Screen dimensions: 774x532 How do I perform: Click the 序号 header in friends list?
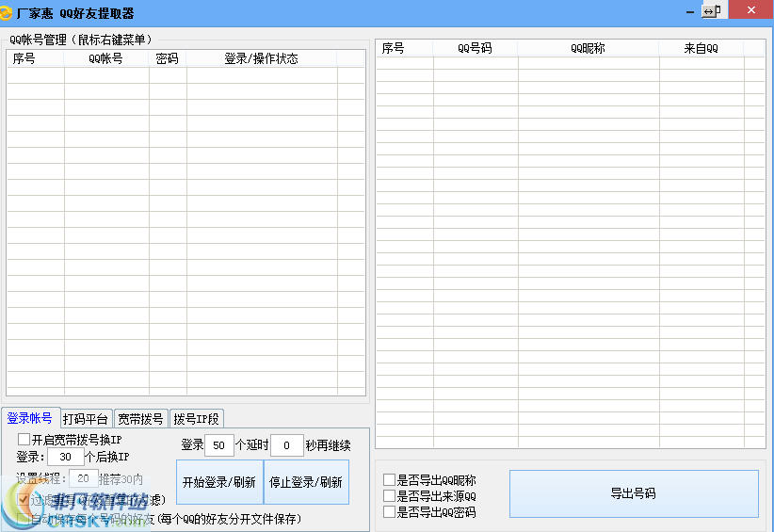pos(404,48)
